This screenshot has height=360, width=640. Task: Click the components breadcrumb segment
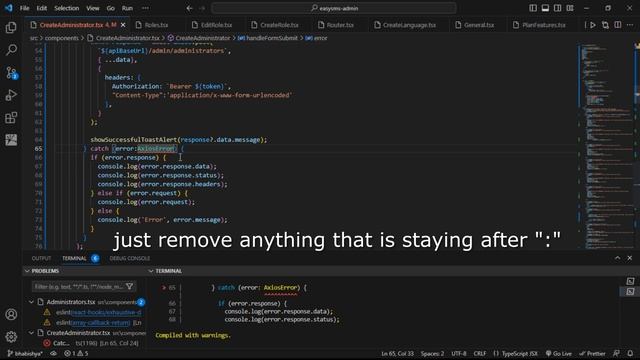coord(62,38)
